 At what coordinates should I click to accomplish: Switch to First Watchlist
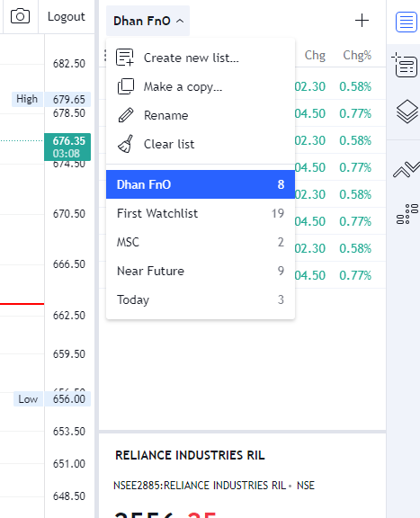[x=201, y=213]
